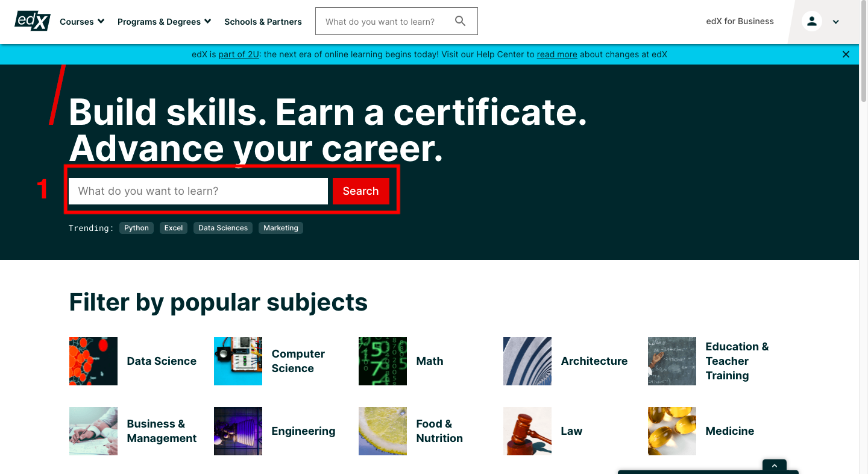Open the account dropdown arrow
The width and height of the screenshot is (868, 474).
pyautogui.click(x=836, y=22)
